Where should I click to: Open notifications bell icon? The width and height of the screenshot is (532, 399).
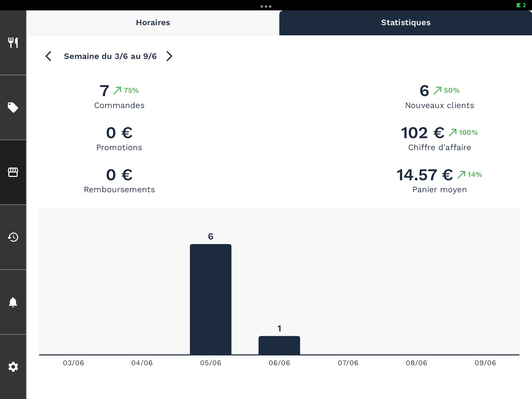(x=13, y=302)
